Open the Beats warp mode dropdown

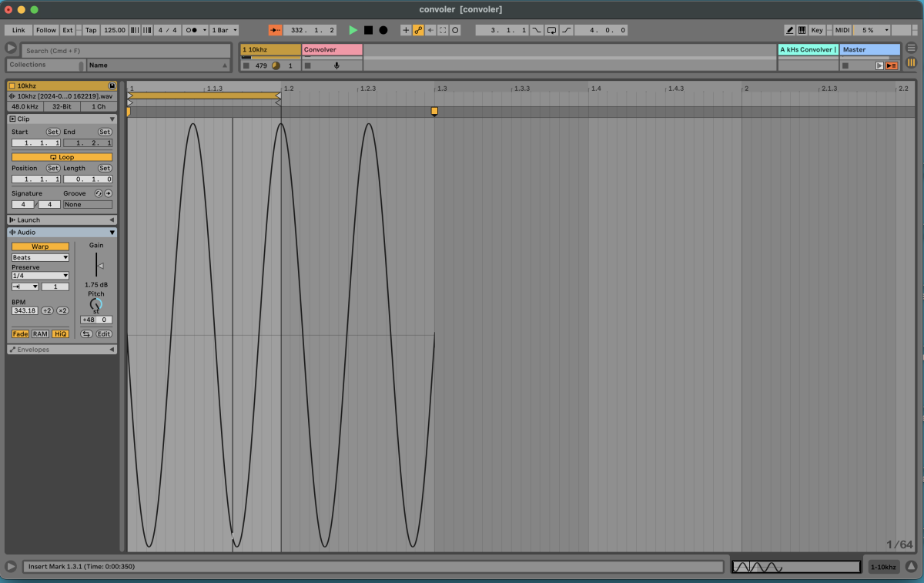40,257
